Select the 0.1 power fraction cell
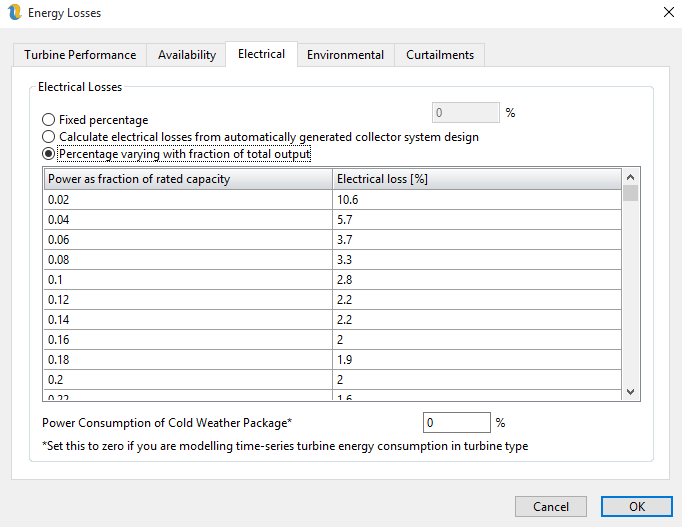Screen dimensions: 682x527 coord(188,279)
